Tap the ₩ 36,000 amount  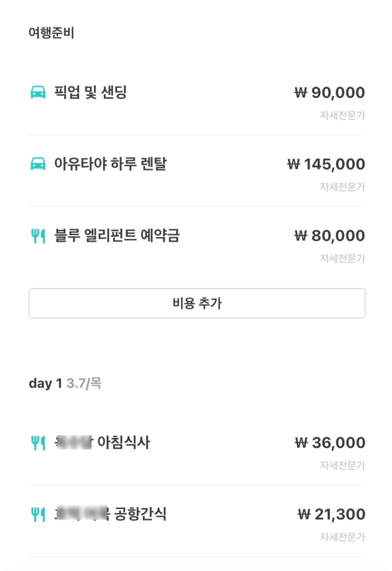click(x=330, y=443)
